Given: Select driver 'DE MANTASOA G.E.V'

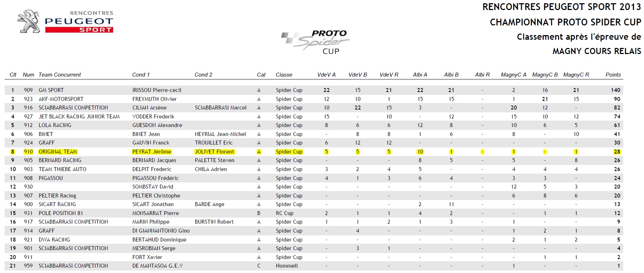Looking at the screenshot, I should (x=157, y=266).
